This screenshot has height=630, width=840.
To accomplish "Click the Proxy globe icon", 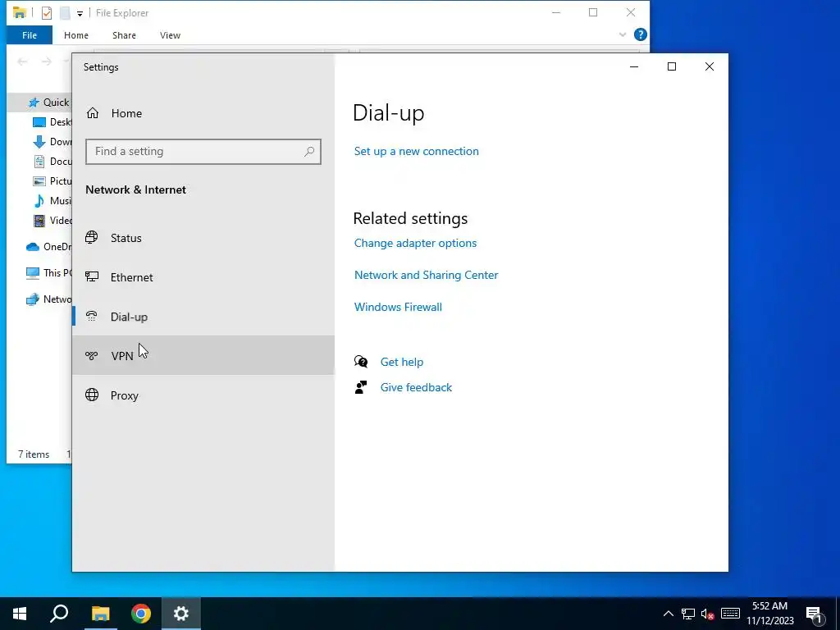I will (x=92, y=395).
